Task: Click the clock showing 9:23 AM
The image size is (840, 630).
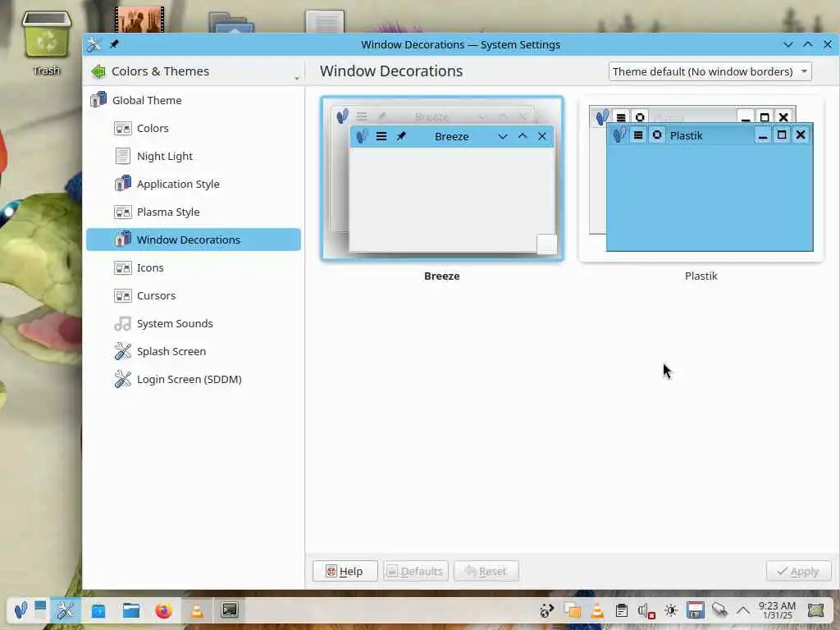Action: [777, 610]
